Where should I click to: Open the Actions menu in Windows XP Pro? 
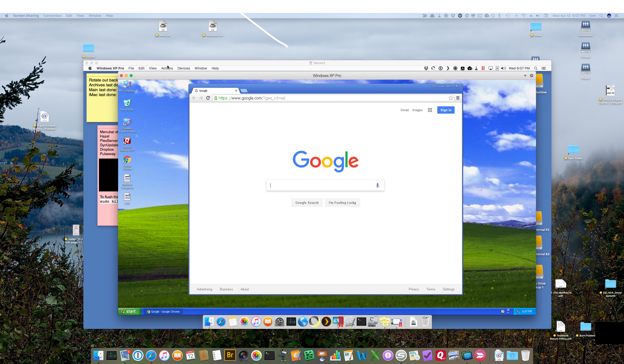pos(167,68)
